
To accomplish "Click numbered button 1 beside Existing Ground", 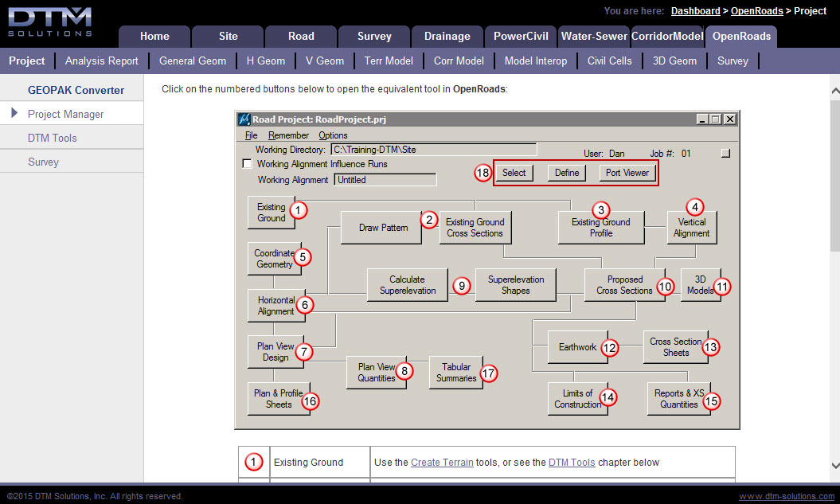I will click(x=297, y=211).
